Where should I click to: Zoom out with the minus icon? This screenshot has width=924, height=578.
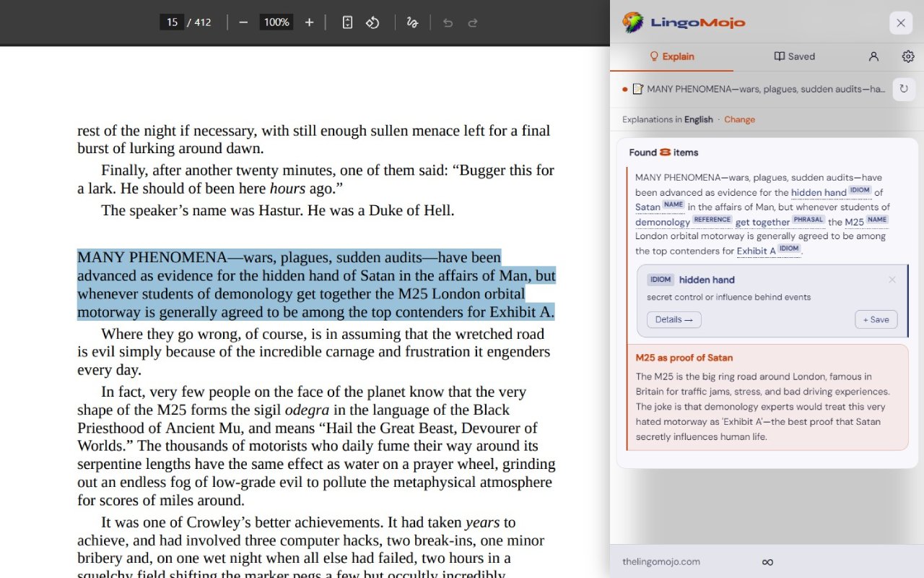tap(243, 22)
